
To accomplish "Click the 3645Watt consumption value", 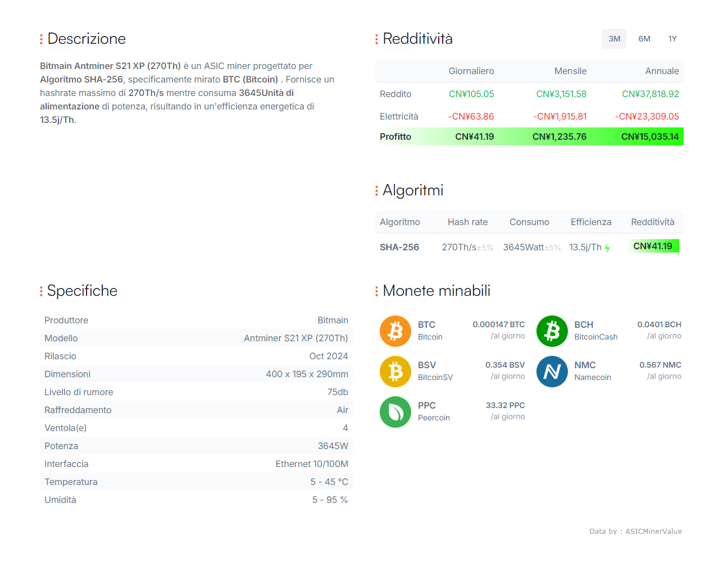I will 524,247.
